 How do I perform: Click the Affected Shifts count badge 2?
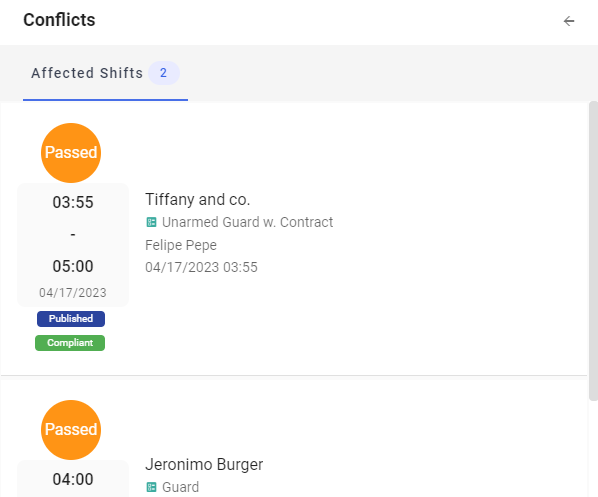[164, 73]
